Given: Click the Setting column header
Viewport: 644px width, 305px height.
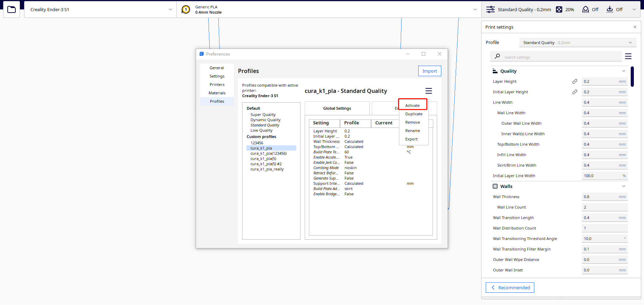Looking at the screenshot, I should (324, 123).
